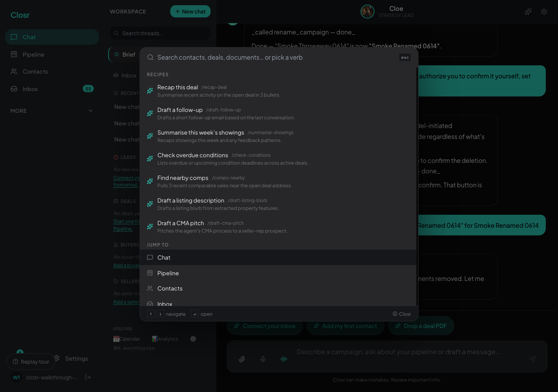Click the command palette scrollbar
Image resolution: width=558 pixels, height=392 pixels.
(417, 186)
